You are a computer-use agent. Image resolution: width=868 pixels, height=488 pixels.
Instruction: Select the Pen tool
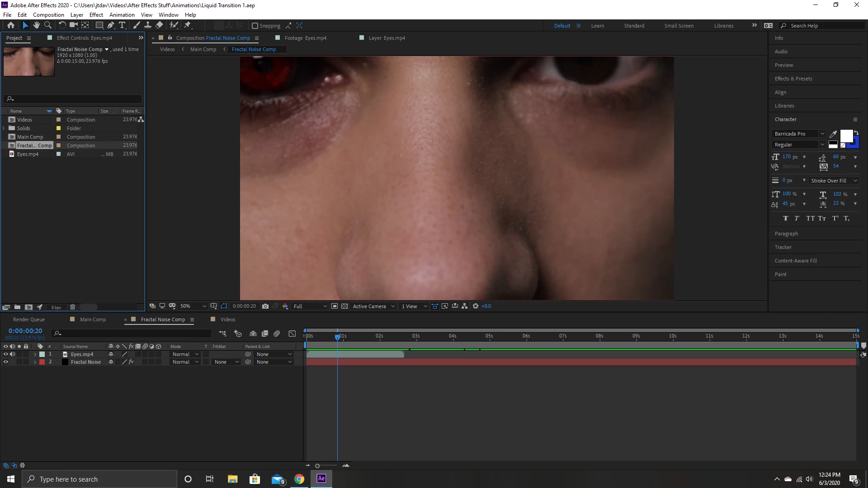point(110,25)
